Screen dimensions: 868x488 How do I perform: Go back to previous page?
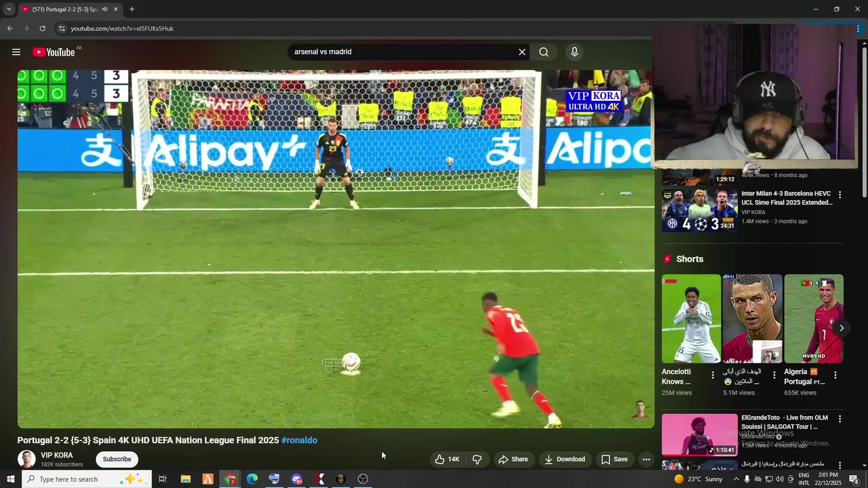pyautogui.click(x=9, y=28)
